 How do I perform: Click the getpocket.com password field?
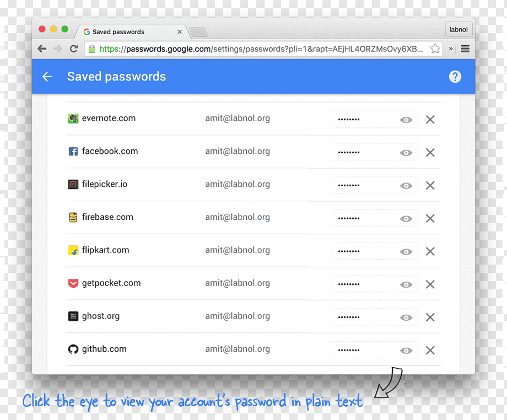tap(374, 284)
